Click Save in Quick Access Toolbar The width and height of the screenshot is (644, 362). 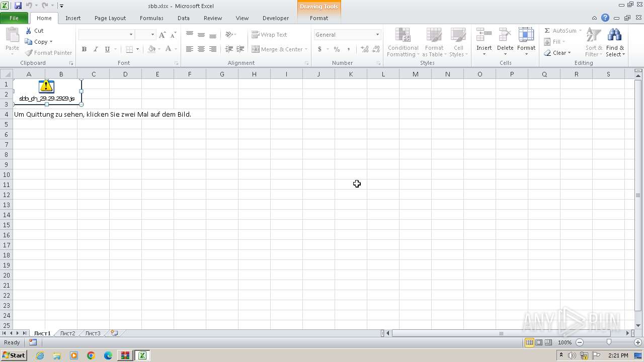pyautogui.click(x=18, y=6)
